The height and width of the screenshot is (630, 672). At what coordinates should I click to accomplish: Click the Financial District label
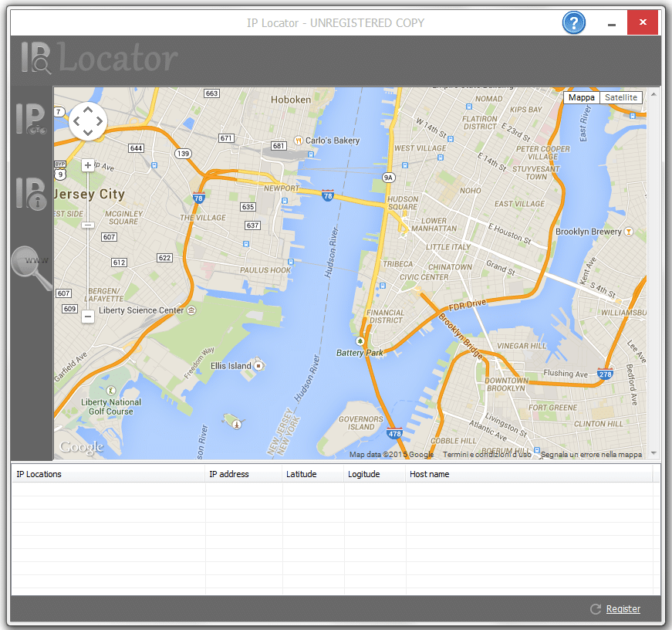coord(385,317)
